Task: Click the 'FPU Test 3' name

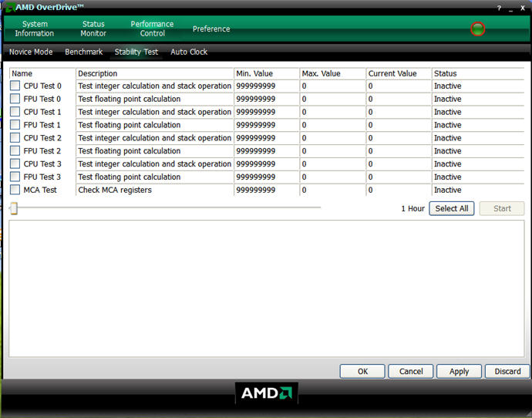Action: (42, 177)
